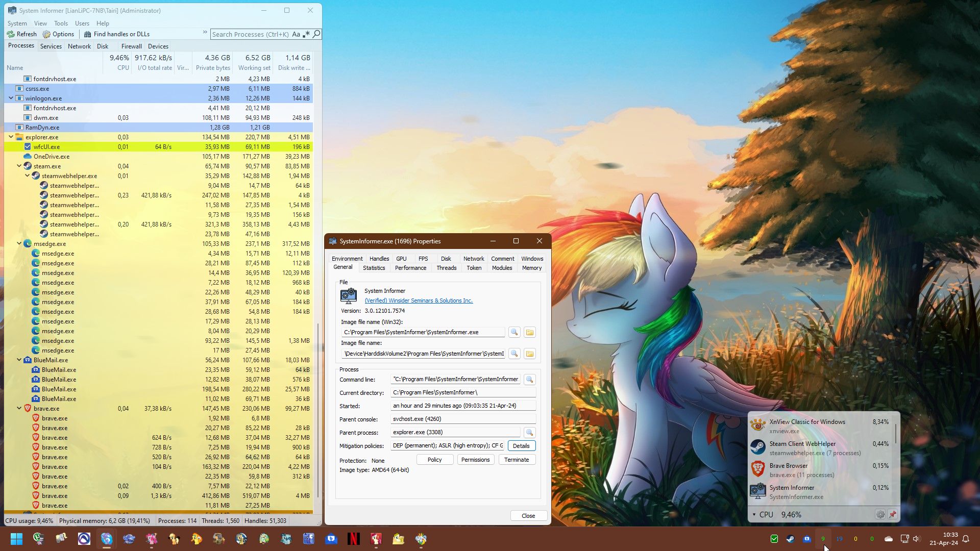Open the Threads tab in Properties

pos(446,268)
